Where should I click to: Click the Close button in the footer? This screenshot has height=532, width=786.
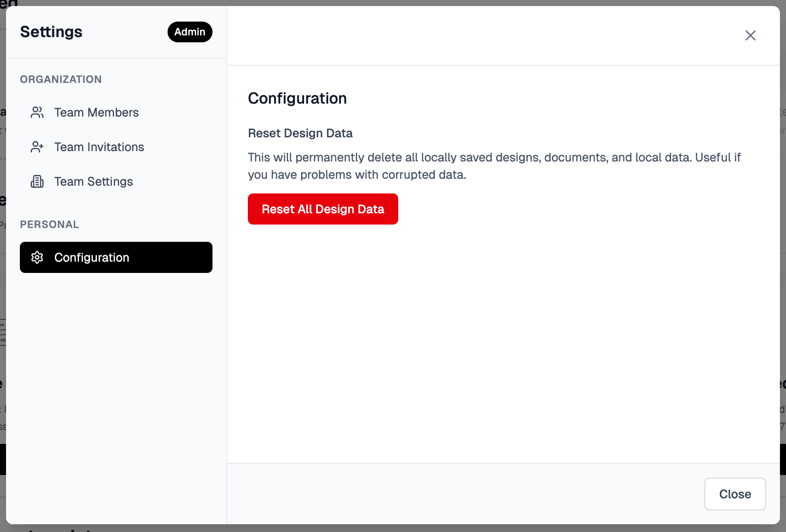coord(735,494)
